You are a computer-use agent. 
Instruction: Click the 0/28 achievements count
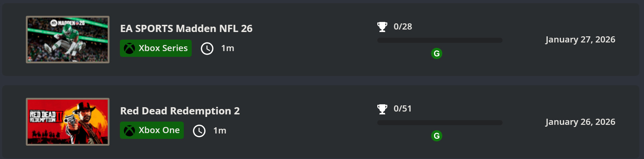(403, 27)
